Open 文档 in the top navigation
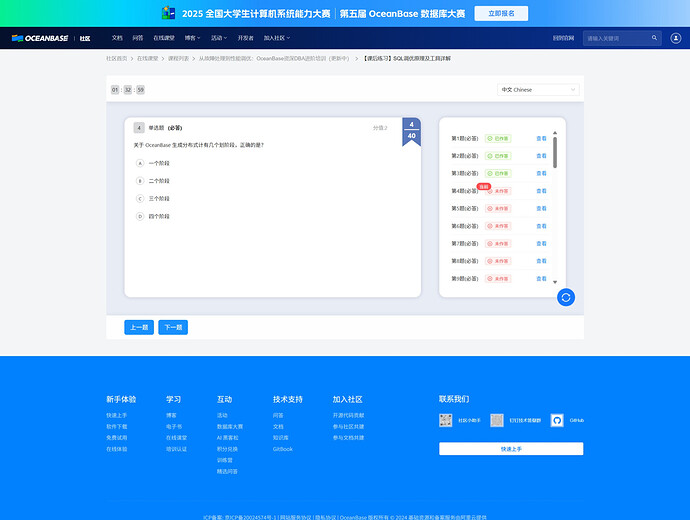 [x=117, y=38]
